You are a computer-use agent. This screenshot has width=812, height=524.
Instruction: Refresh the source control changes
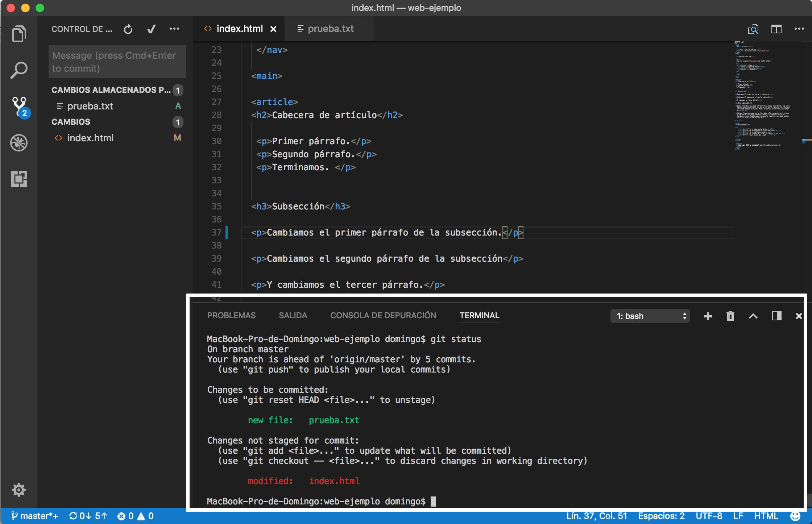click(128, 29)
